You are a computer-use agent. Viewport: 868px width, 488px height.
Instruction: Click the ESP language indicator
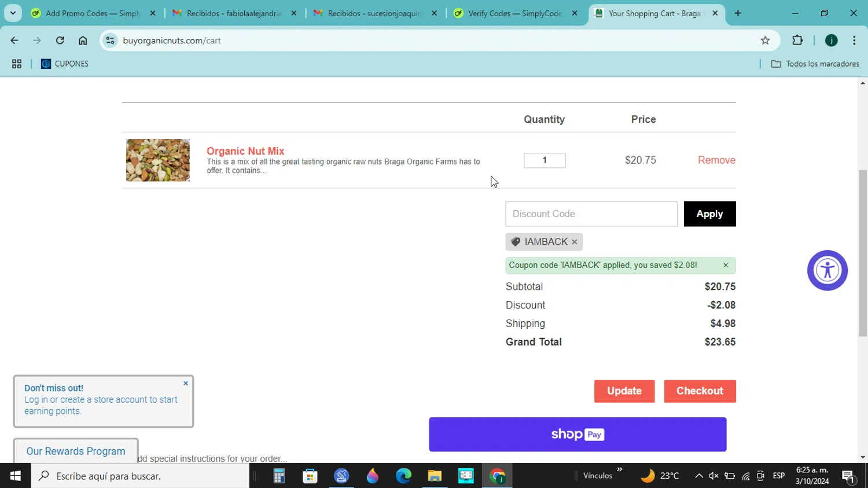[x=779, y=476]
